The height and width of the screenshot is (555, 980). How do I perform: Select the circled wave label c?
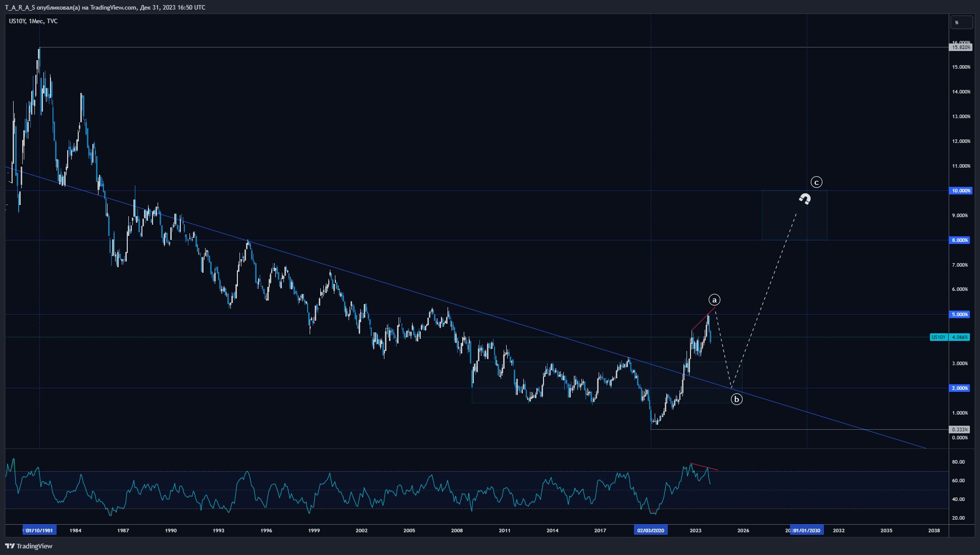816,182
